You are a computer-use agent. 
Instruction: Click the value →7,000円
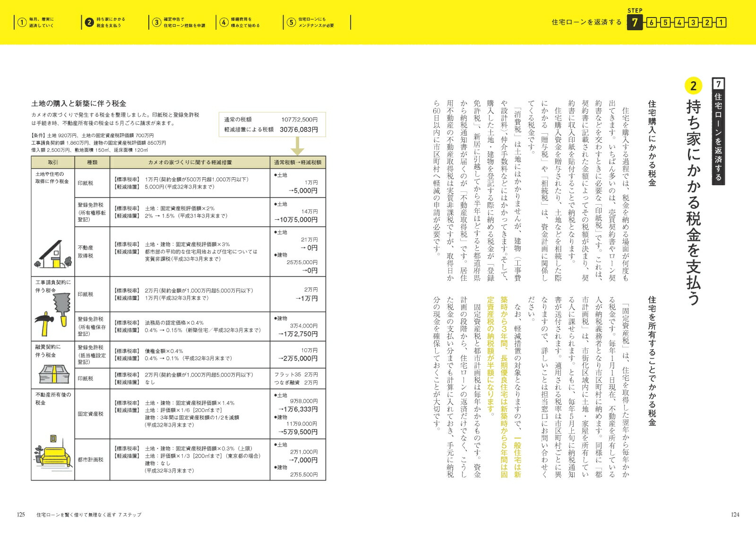pyautogui.click(x=303, y=460)
